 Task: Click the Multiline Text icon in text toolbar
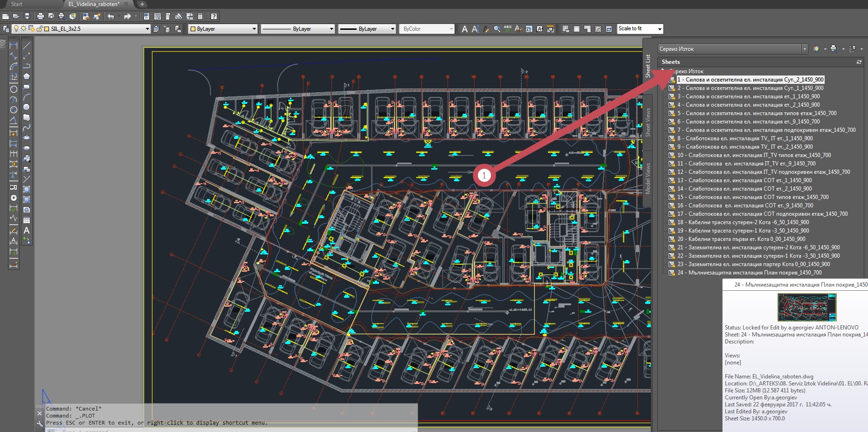[464, 29]
